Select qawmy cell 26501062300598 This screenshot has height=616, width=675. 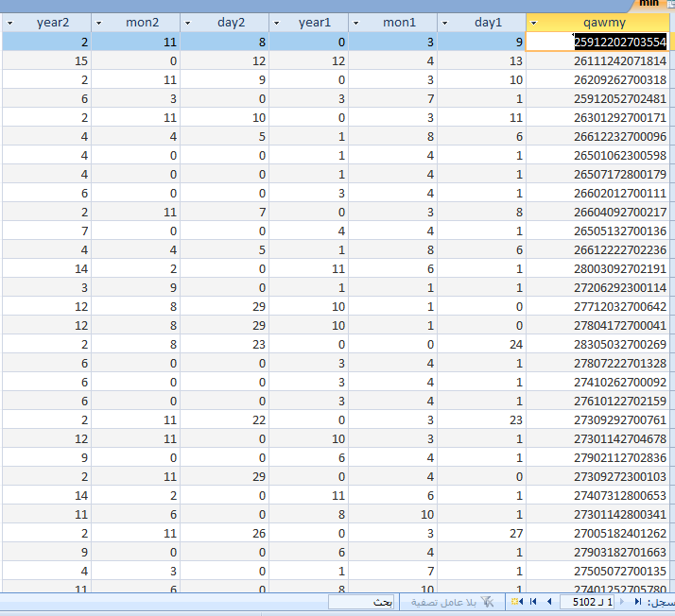597,155
